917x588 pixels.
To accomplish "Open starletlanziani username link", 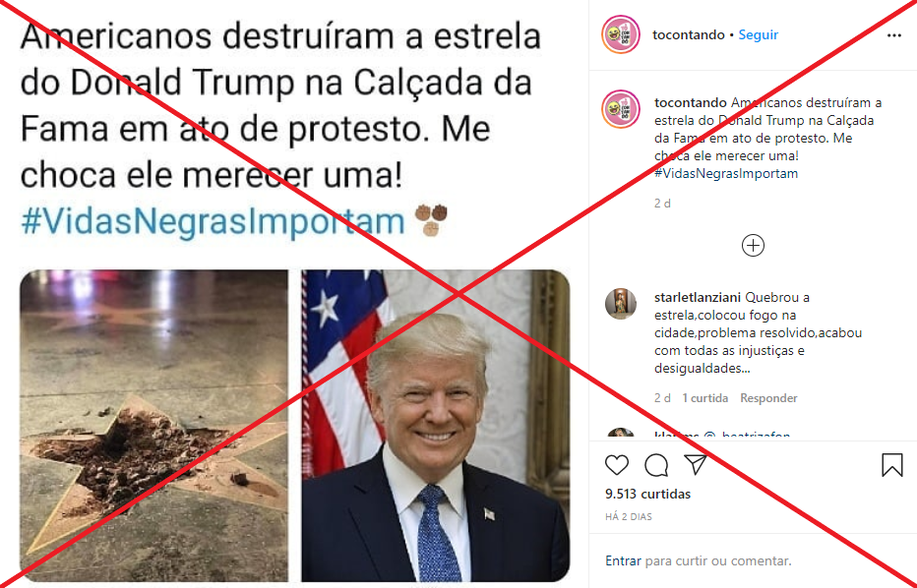I will click(698, 298).
